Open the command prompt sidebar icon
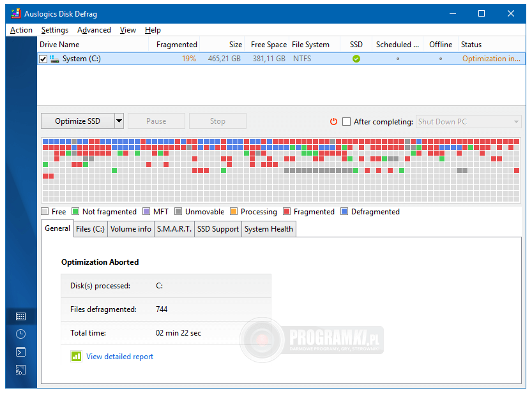 pyautogui.click(x=20, y=352)
